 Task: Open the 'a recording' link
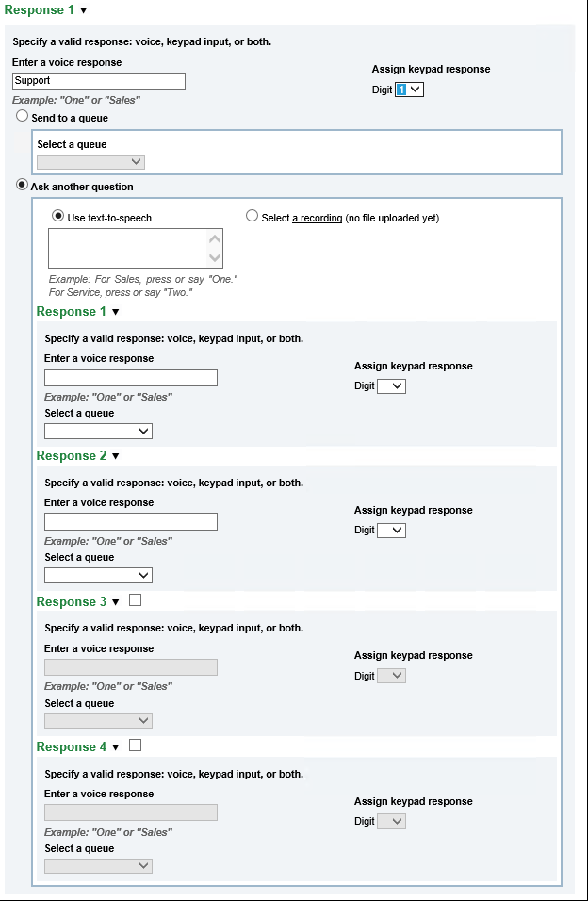click(x=317, y=218)
